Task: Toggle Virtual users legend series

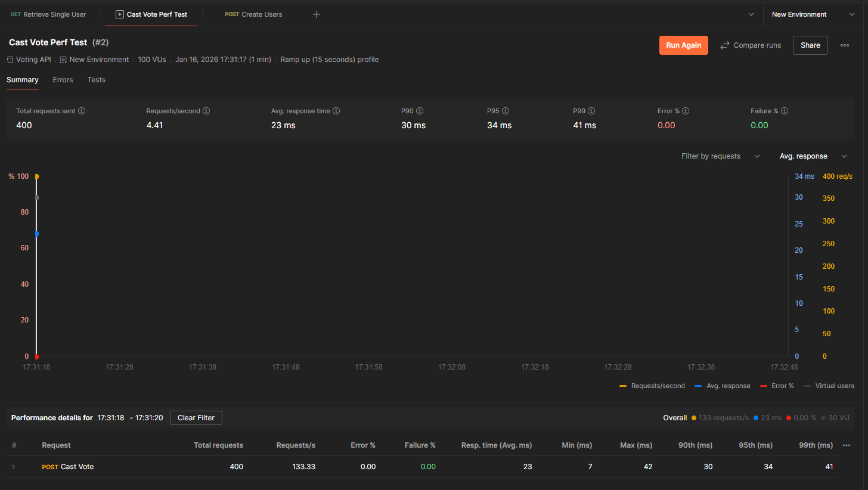Action: (x=829, y=386)
